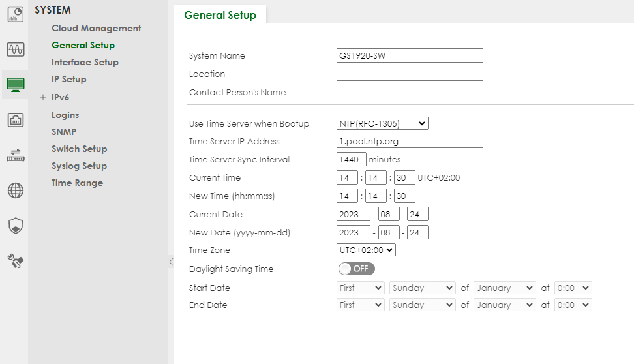This screenshot has height=364, width=634.
Task: Collapse the sidebar with arrow handle
Action: [171, 262]
